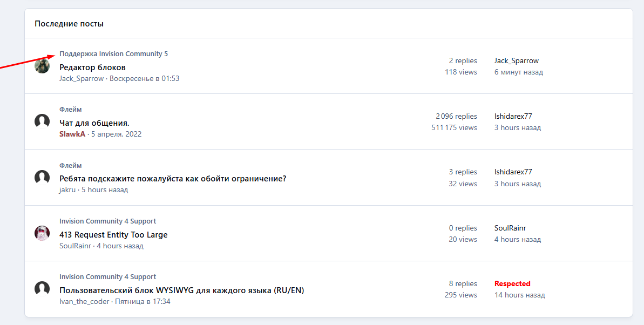Open the topic about "как обойти ограничение"
The image size is (644, 325).
point(173,179)
